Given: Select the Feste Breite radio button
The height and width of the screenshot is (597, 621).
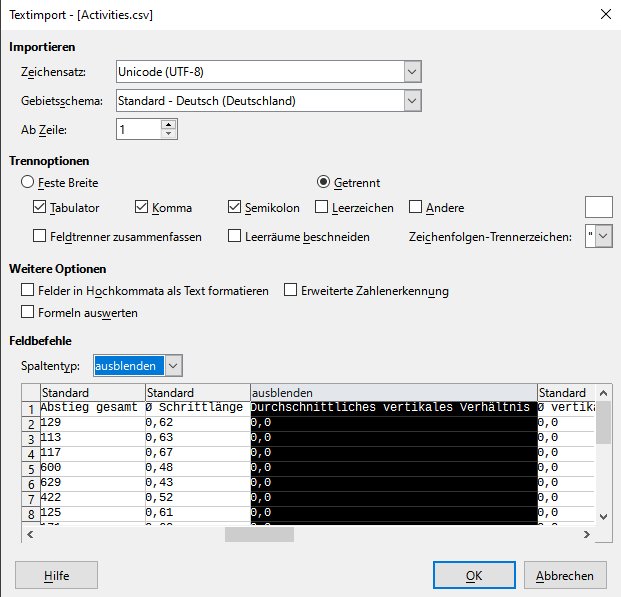Looking at the screenshot, I should tap(27, 182).
